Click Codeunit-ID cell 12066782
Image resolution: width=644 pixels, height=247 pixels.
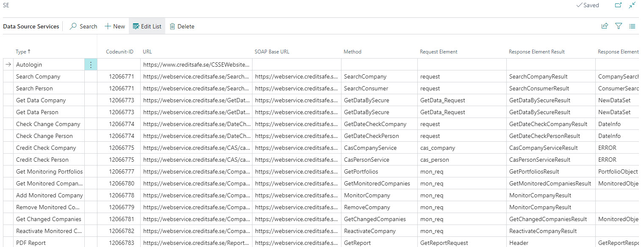click(x=119, y=231)
